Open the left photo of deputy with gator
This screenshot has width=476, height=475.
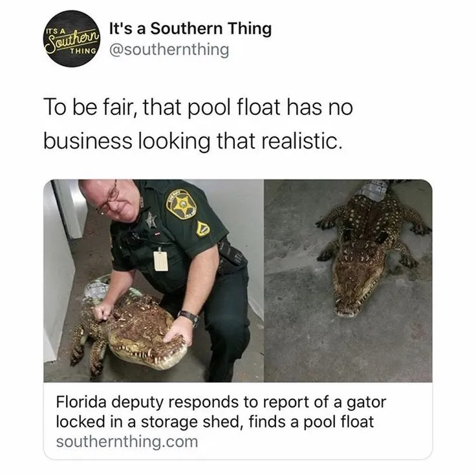(x=154, y=280)
